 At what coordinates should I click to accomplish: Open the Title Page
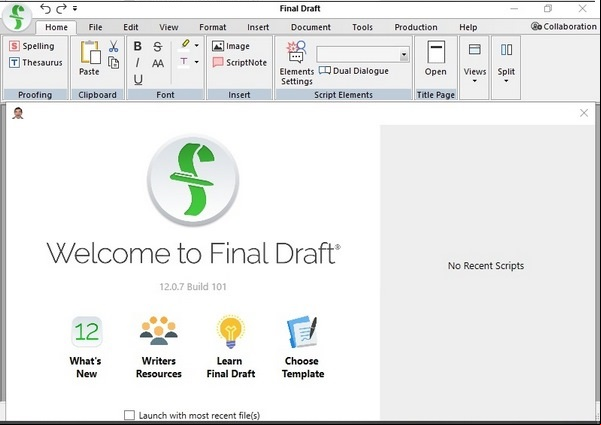click(436, 59)
